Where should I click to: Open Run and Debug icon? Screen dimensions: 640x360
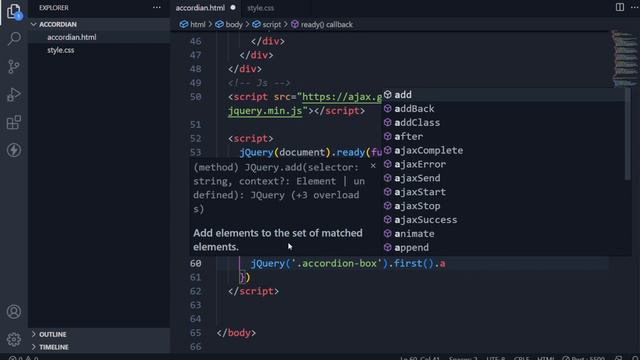(14, 95)
